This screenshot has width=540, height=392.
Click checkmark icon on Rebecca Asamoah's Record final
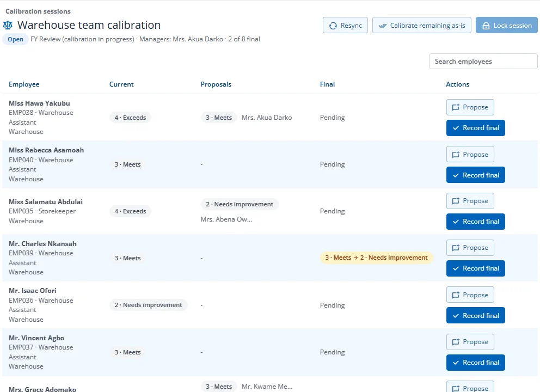click(x=456, y=175)
